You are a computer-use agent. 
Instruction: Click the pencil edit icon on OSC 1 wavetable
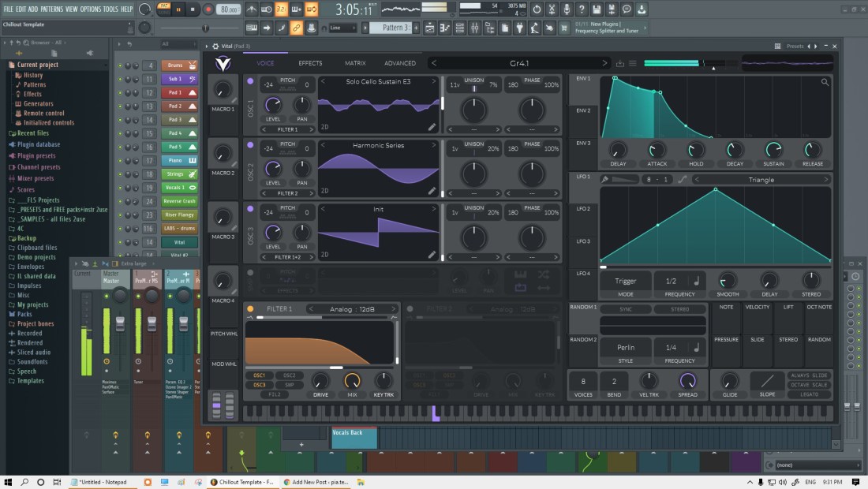point(432,126)
